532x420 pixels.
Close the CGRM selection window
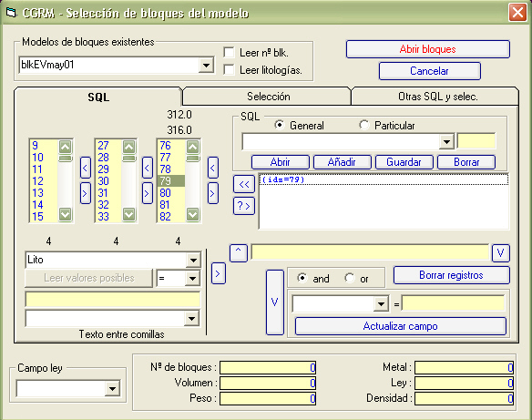(517, 13)
